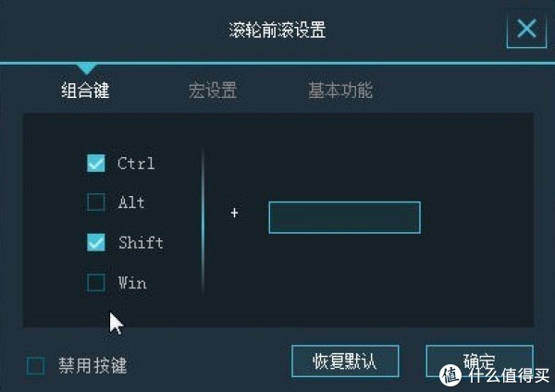555x392 pixels.
Task: Close the 滚轮前滚设置 dialog with X
Action: [526, 29]
